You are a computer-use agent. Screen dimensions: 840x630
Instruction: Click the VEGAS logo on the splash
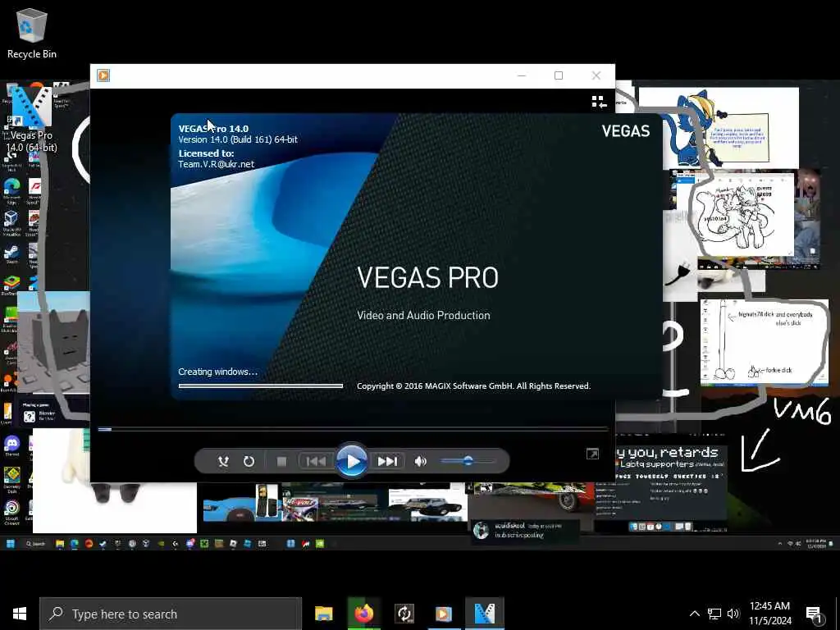(x=626, y=131)
